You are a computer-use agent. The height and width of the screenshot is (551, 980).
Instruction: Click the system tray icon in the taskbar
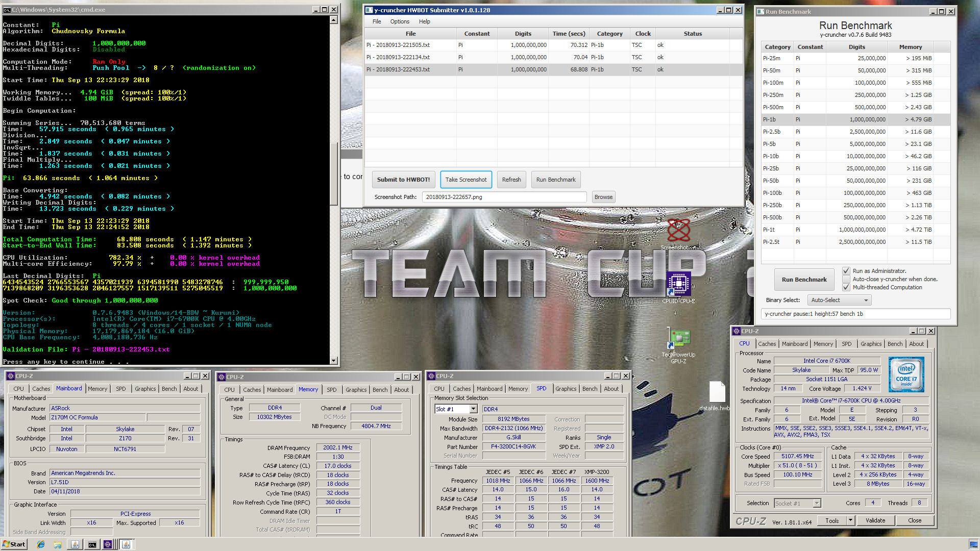point(973,544)
